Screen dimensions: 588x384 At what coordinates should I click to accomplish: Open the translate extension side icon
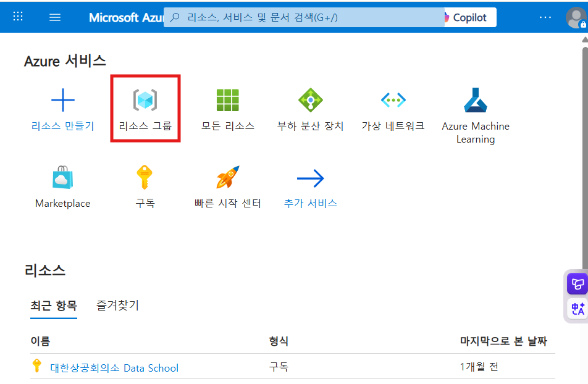pos(577,309)
